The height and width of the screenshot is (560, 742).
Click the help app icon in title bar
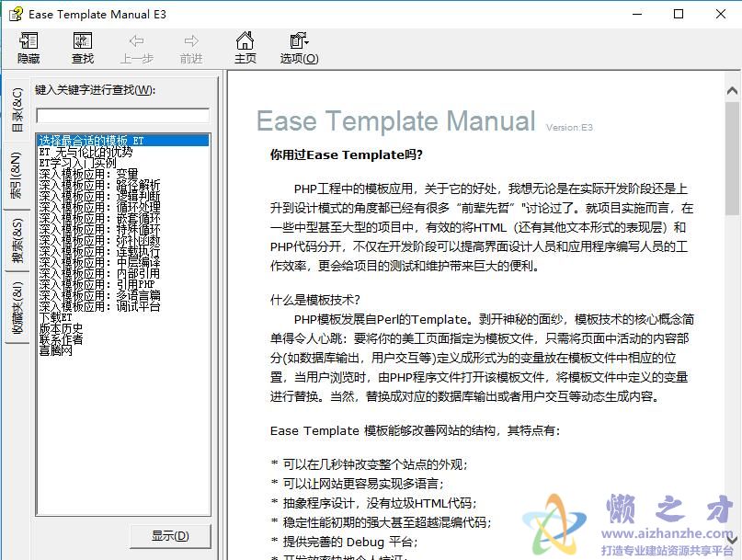tap(16, 14)
